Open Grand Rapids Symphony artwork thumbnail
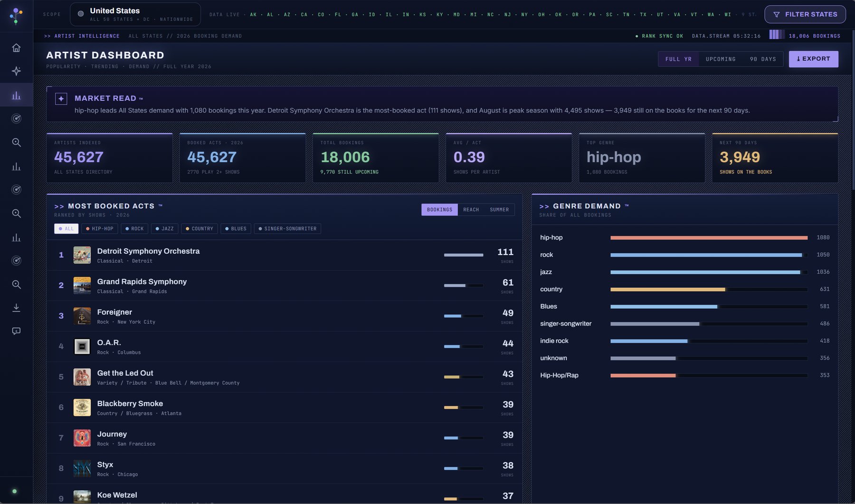855x504 pixels. pos(82,285)
